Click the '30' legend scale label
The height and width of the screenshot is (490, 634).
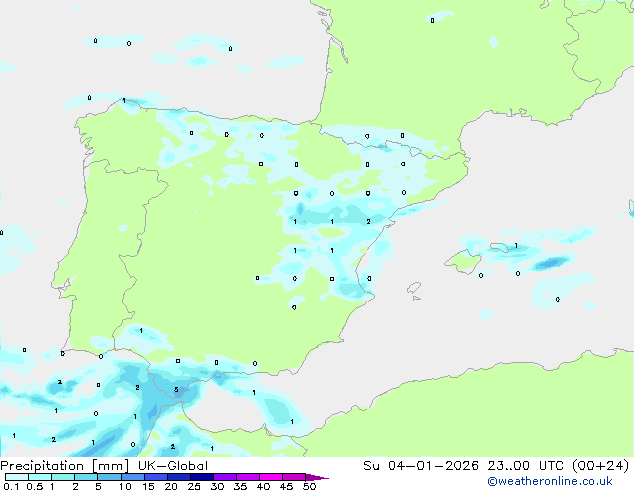coord(217,486)
